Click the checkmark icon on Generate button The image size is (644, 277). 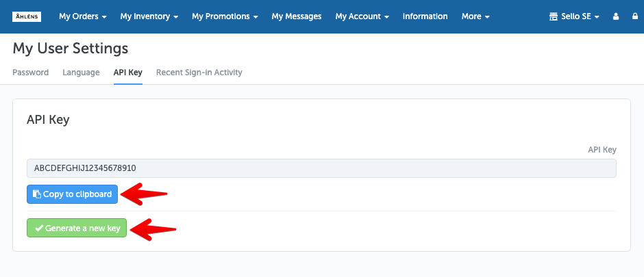(39, 228)
